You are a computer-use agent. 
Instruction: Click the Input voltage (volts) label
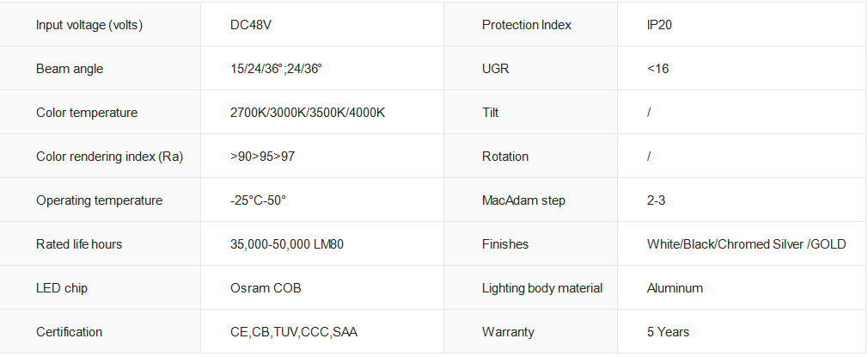coord(89,25)
